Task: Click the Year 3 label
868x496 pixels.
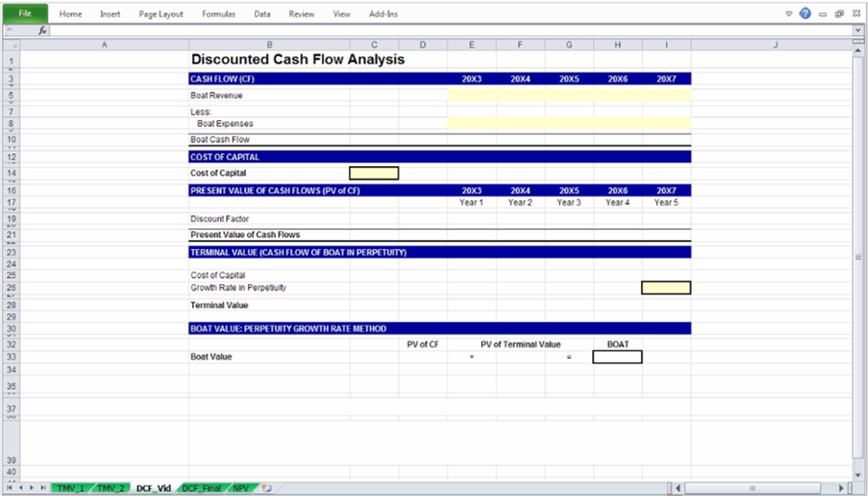Action: pyautogui.click(x=569, y=203)
